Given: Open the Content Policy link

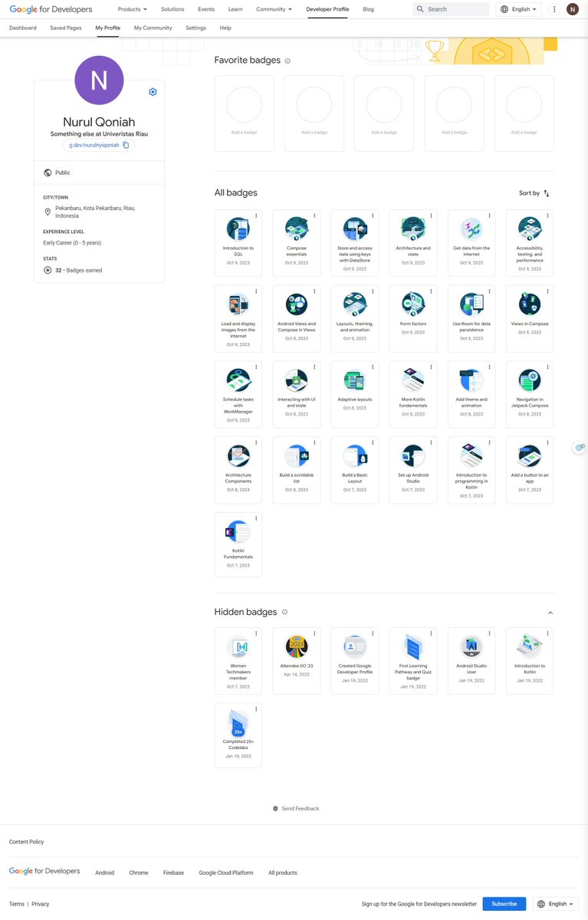Looking at the screenshot, I should (26, 842).
